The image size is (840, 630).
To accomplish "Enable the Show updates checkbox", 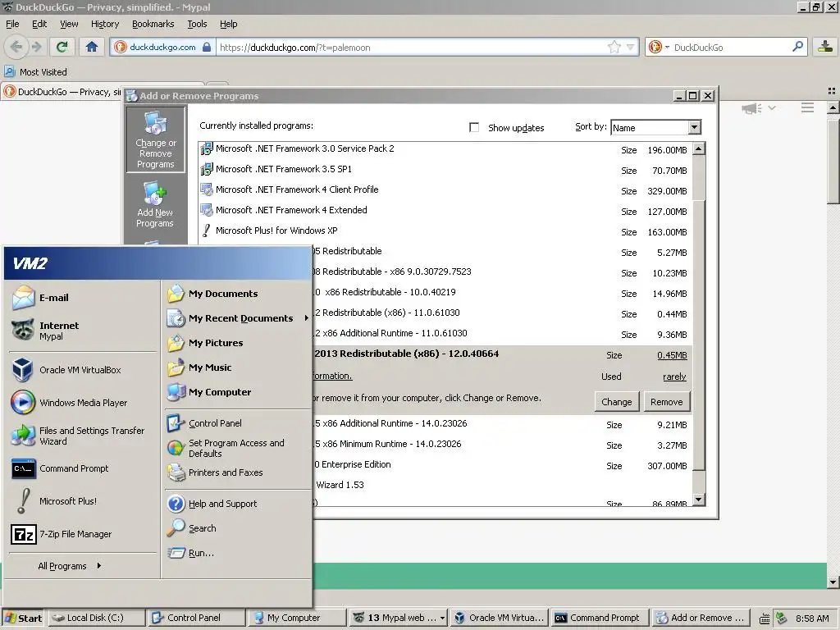I will (x=474, y=127).
